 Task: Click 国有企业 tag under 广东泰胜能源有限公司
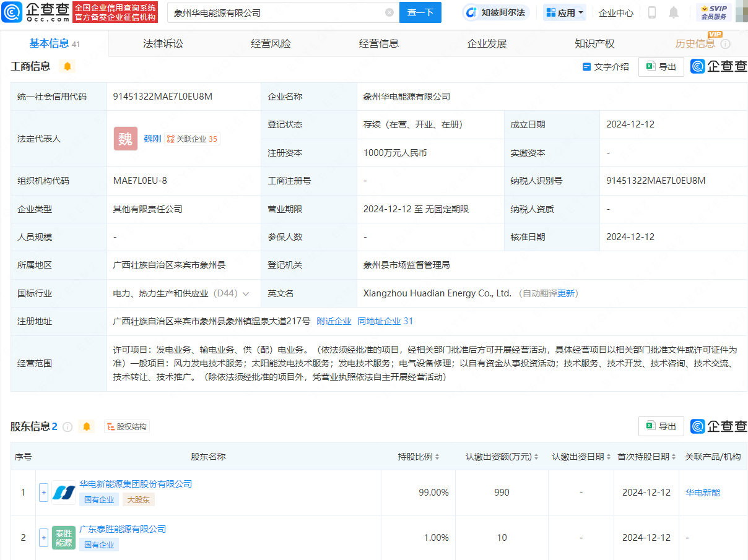(x=99, y=545)
